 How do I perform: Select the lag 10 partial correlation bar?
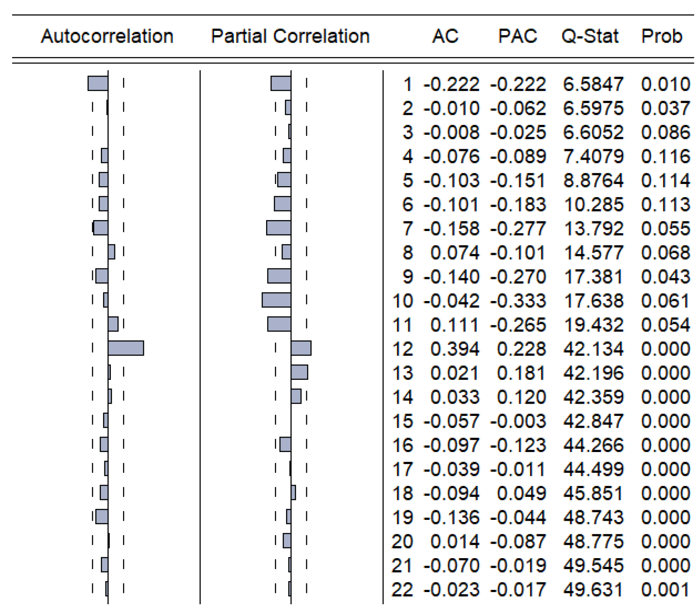[277, 300]
